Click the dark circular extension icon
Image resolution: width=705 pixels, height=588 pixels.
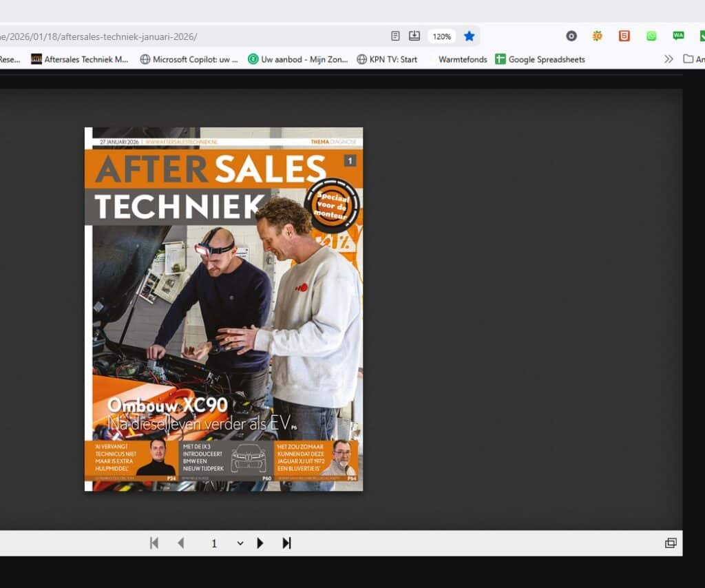(x=571, y=36)
